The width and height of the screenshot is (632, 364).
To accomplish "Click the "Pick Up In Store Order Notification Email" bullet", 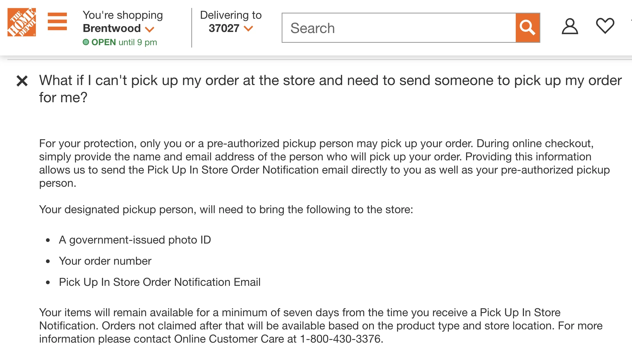I will coord(160,282).
